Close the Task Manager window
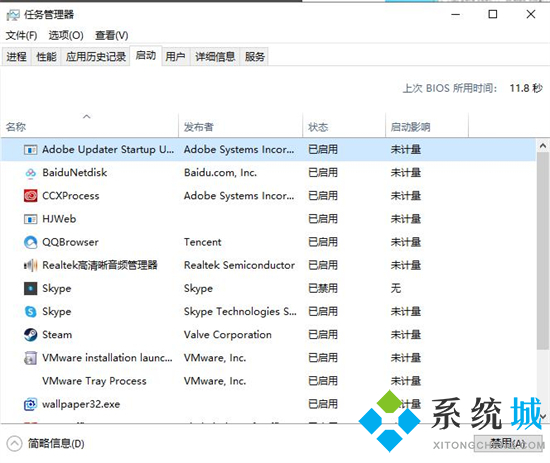Viewport: 550px width, 463px height. tap(531, 15)
